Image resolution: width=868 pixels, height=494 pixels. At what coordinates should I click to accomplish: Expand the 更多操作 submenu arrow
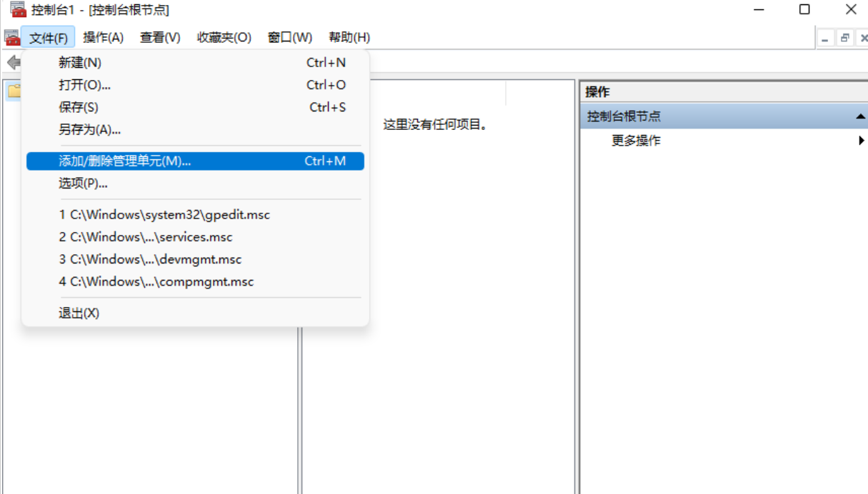click(862, 141)
